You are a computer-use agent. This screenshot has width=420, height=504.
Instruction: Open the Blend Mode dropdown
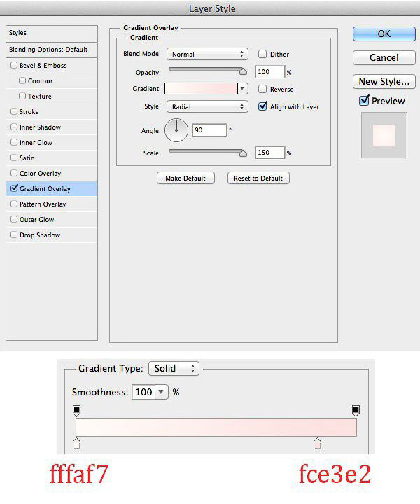[207, 54]
